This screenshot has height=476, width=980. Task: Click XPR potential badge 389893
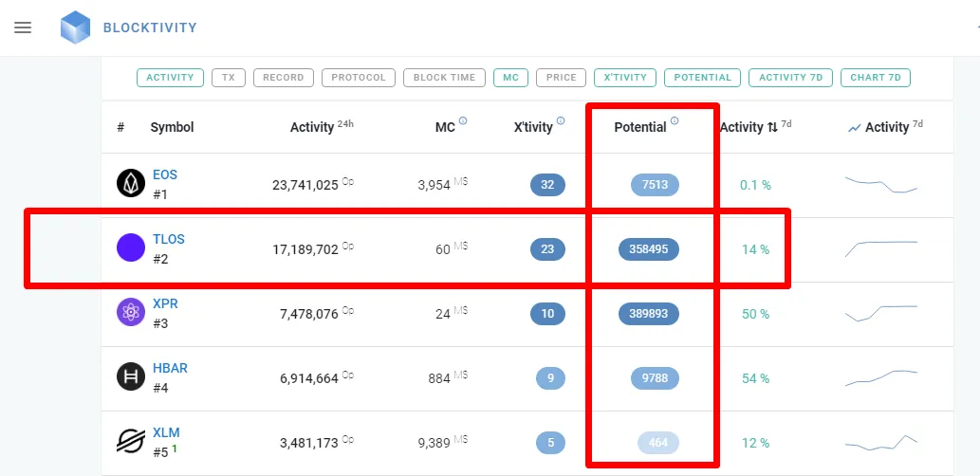(x=649, y=314)
